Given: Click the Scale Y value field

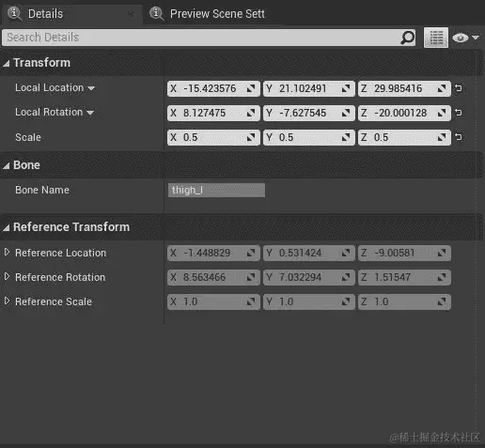Looking at the screenshot, I should coord(308,137).
